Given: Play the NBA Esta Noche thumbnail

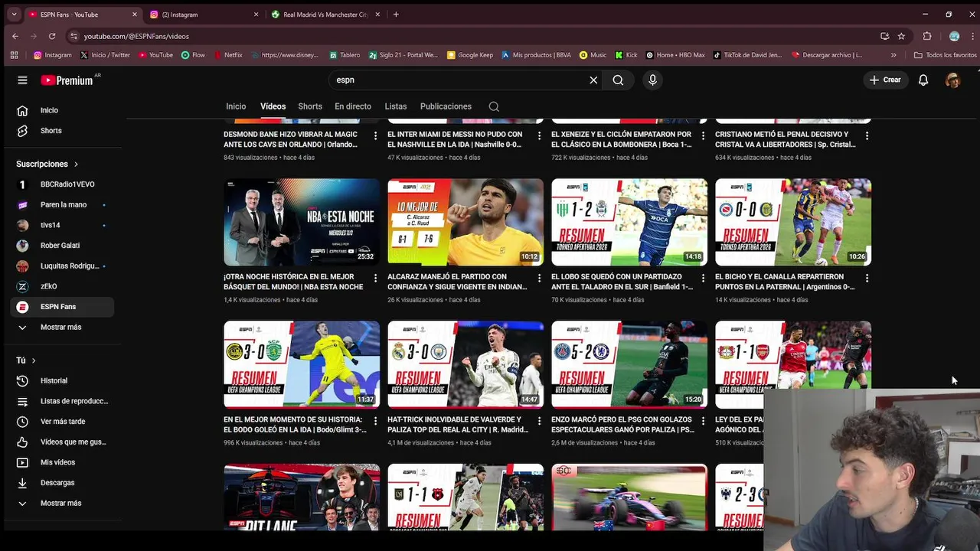Looking at the screenshot, I should click(302, 222).
